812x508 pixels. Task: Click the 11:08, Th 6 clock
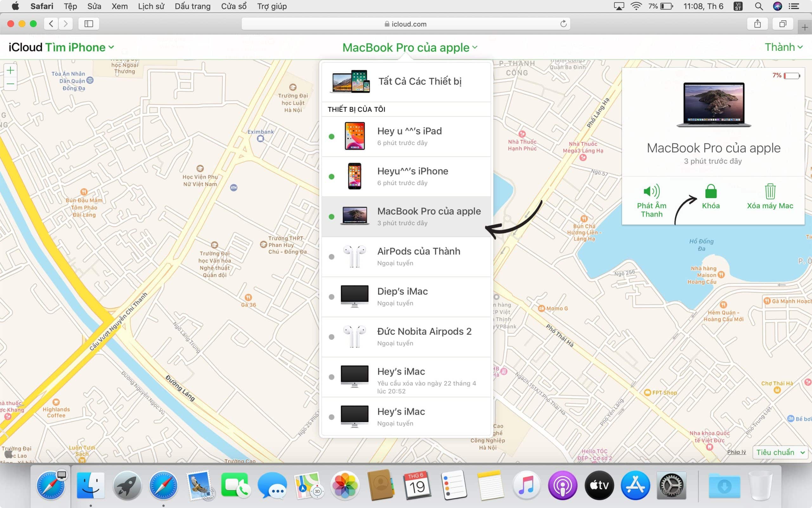[703, 6]
